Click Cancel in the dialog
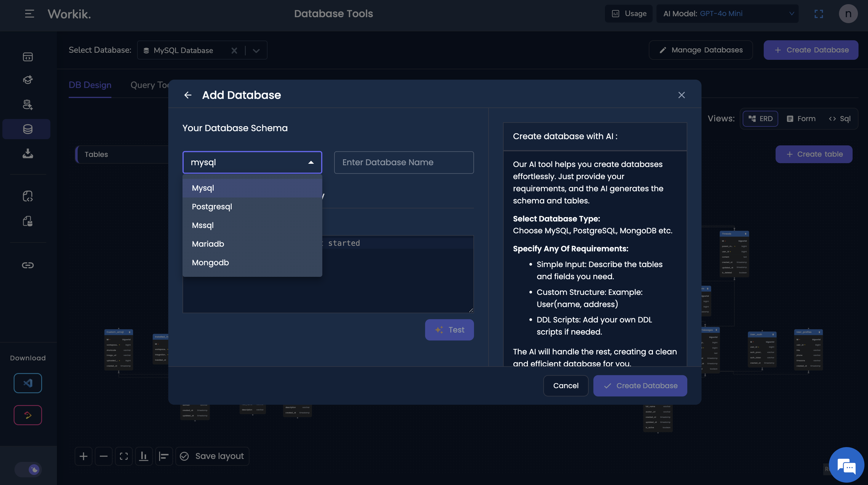The width and height of the screenshot is (868, 485). (x=566, y=386)
